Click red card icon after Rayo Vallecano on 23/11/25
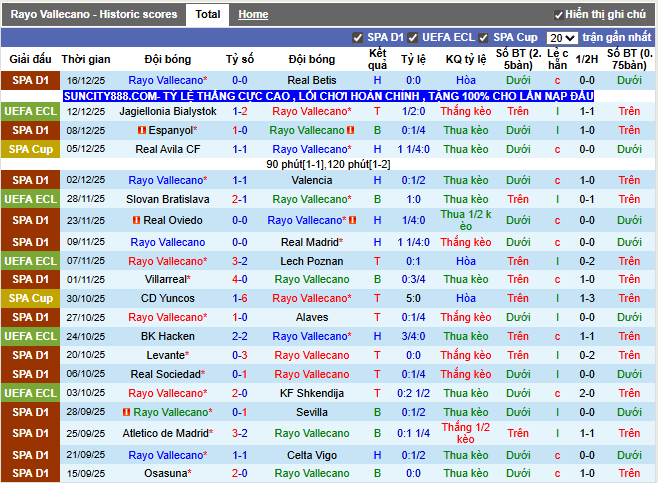 [x=352, y=220]
